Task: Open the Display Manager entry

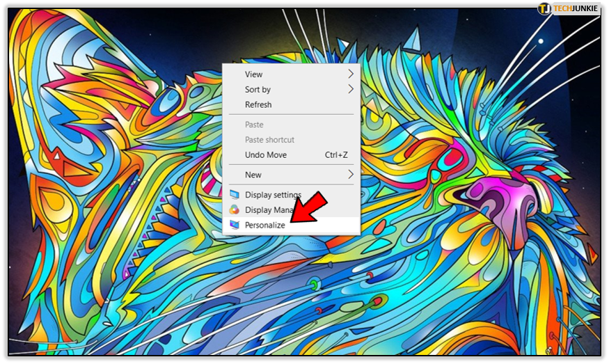Action: pos(292,209)
